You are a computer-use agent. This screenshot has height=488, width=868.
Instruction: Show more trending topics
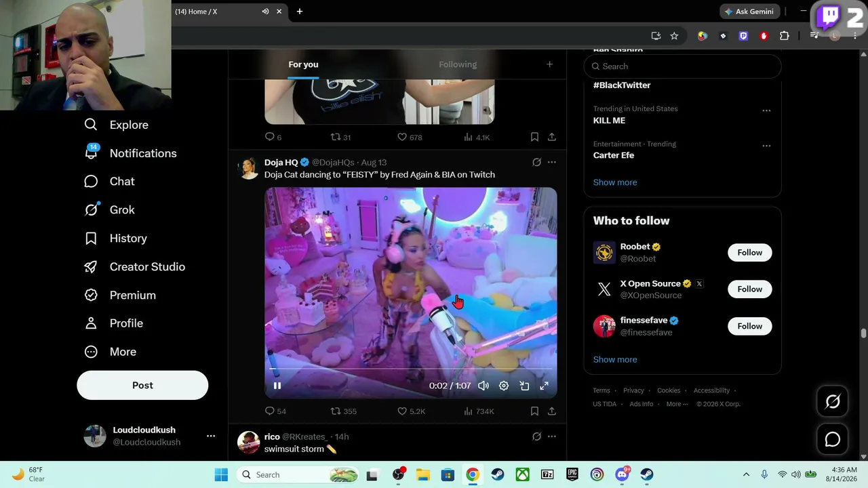[615, 182]
